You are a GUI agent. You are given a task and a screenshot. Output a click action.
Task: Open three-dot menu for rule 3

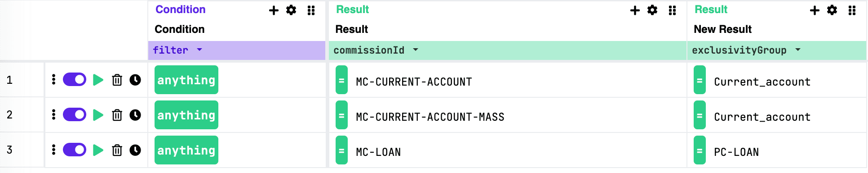point(54,150)
